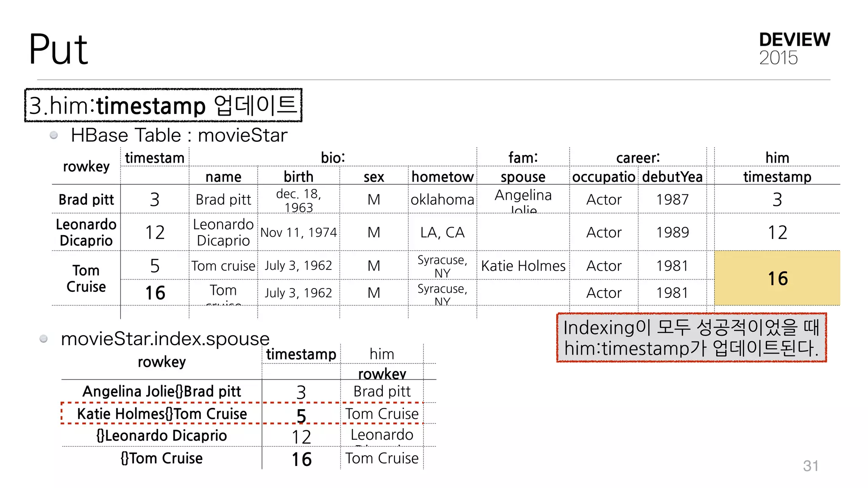This screenshot has width=868, height=488.
Task: Click the bullet before movieStar.index.spouse
Action: click(44, 338)
